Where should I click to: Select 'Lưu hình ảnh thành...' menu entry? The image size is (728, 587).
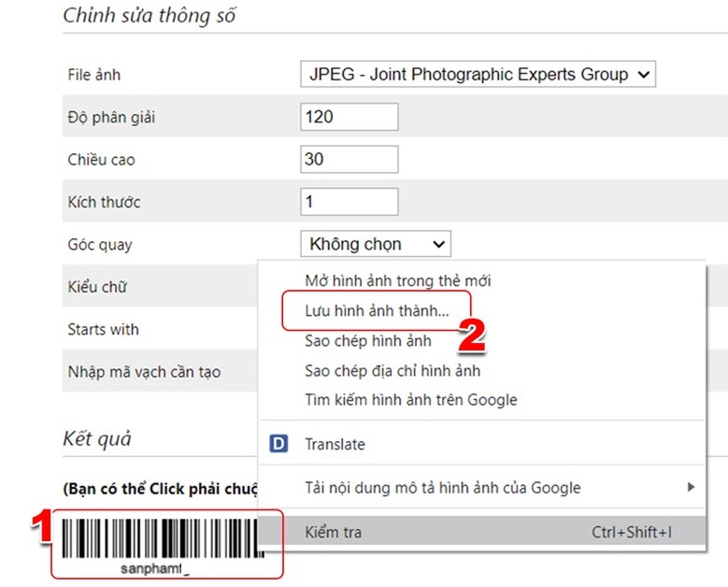tap(377, 310)
